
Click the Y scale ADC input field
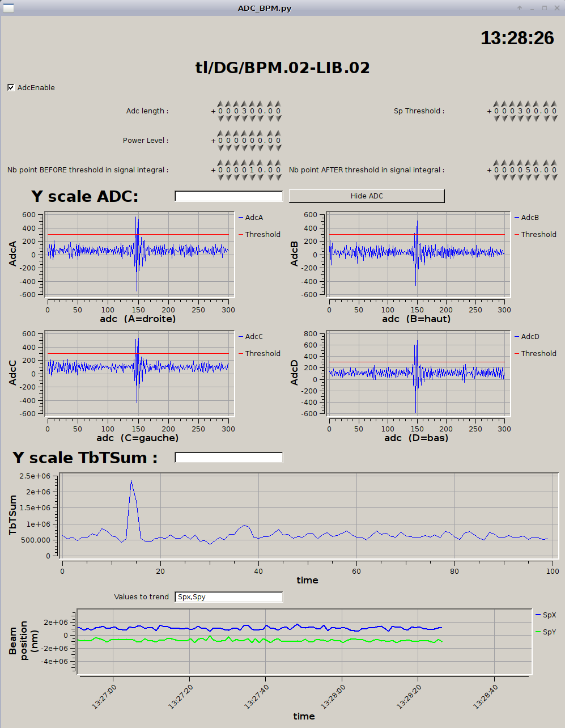[228, 196]
